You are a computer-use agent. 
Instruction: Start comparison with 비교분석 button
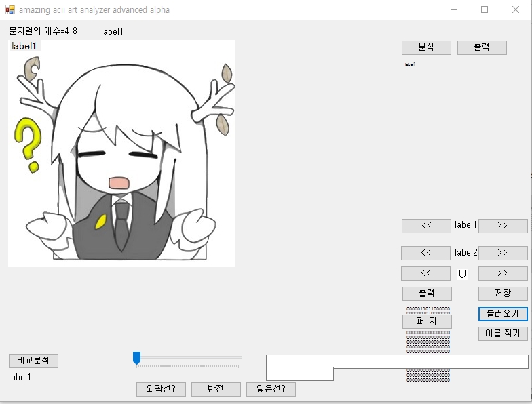point(33,361)
